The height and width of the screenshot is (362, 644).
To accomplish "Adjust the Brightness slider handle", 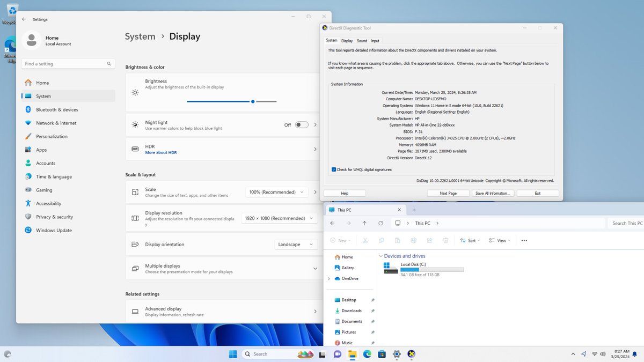I will coord(253,101).
